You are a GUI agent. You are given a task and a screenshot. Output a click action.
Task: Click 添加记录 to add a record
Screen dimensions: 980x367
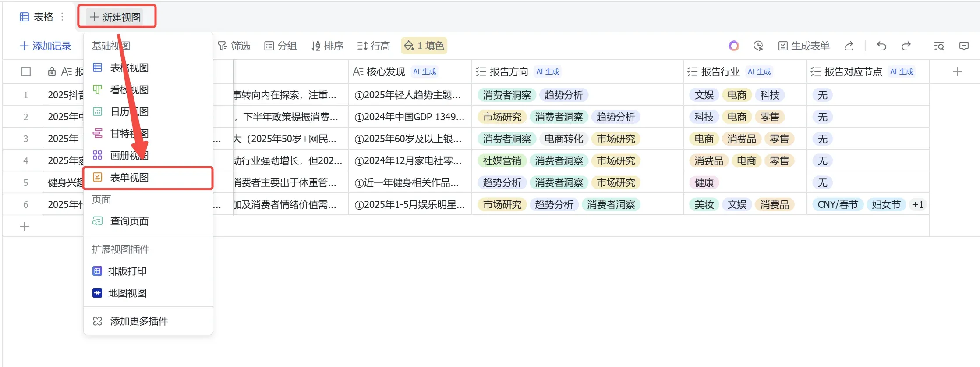[x=45, y=46]
